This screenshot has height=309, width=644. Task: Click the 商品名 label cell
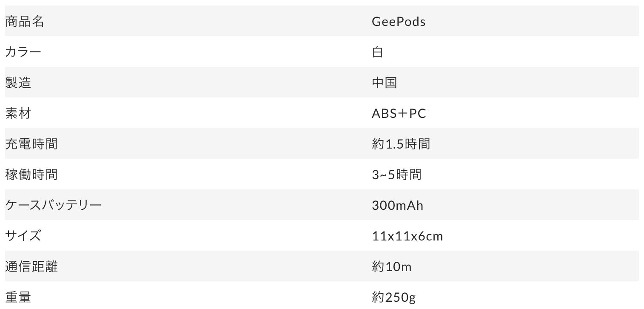point(24,21)
